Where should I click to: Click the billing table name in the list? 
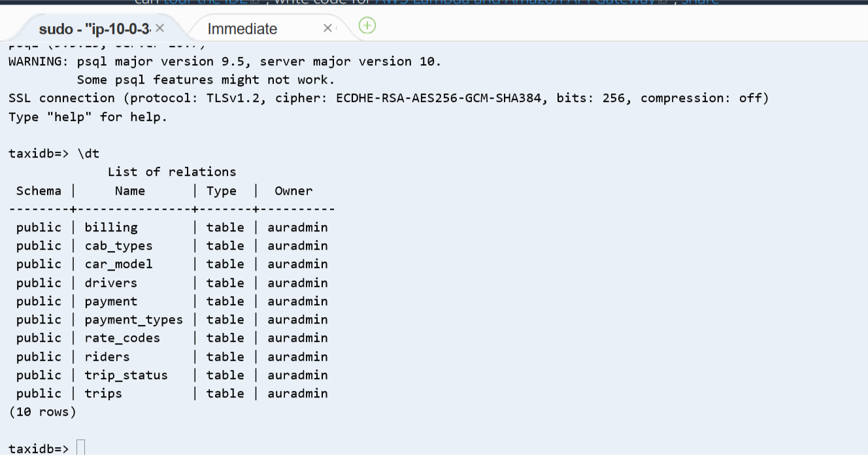pyautogui.click(x=111, y=227)
